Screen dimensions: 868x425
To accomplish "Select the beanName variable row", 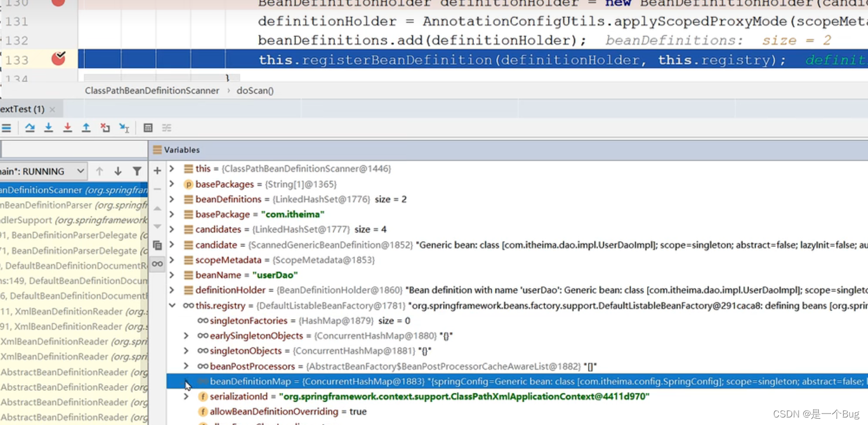I will click(x=246, y=275).
